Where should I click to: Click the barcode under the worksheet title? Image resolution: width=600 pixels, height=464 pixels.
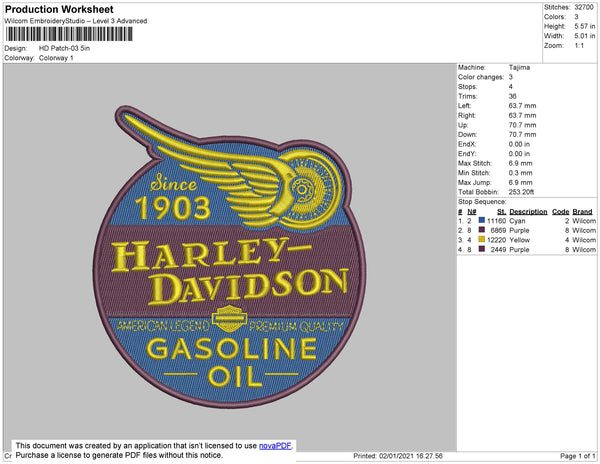pos(69,34)
